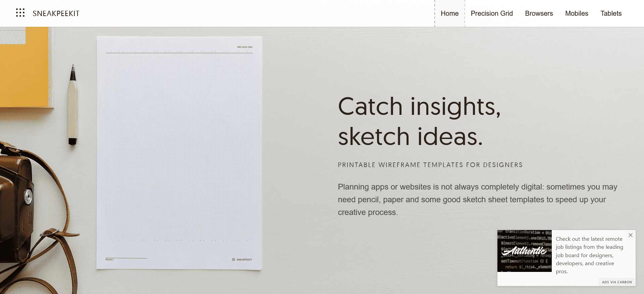Go to the Precision Grid page
Screen dimensions: 644x294
click(x=491, y=13)
